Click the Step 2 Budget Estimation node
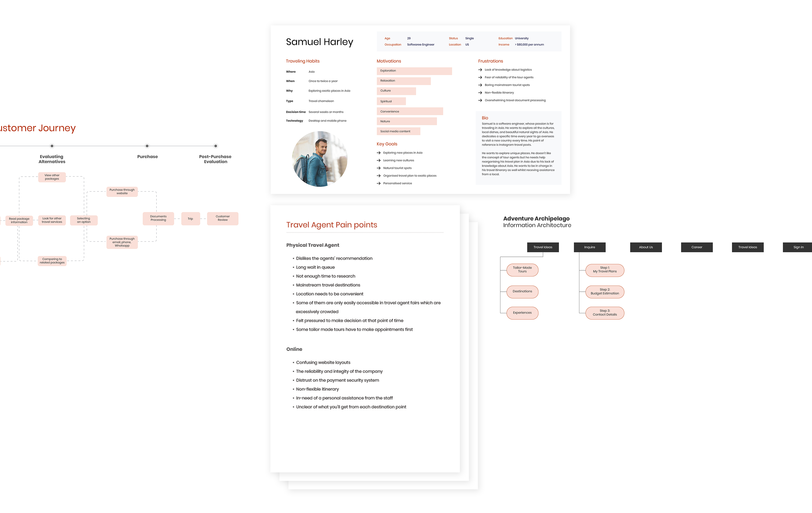 (606, 291)
